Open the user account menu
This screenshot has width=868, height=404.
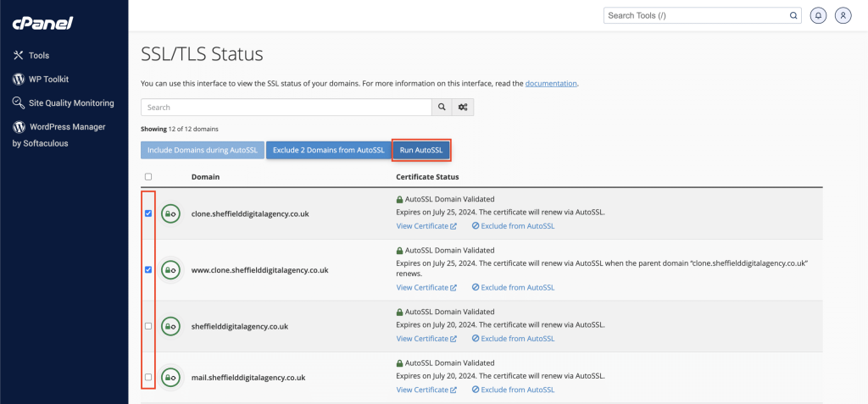pyautogui.click(x=843, y=15)
